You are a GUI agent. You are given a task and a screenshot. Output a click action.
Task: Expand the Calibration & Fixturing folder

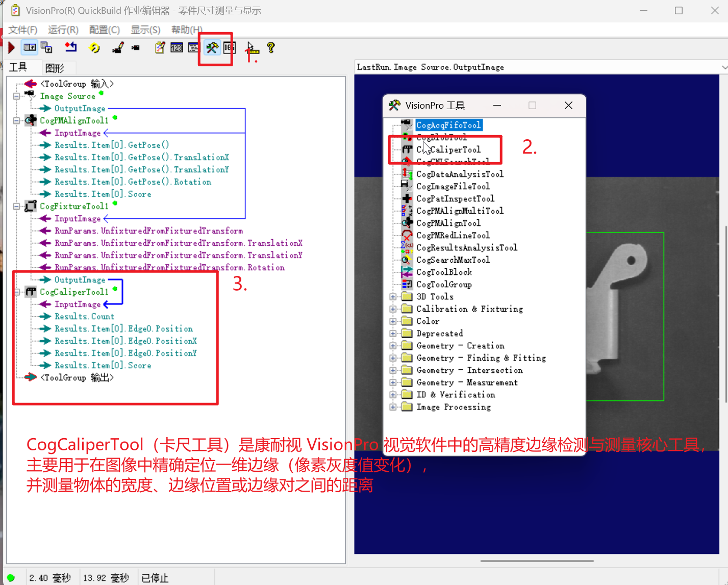pos(393,309)
